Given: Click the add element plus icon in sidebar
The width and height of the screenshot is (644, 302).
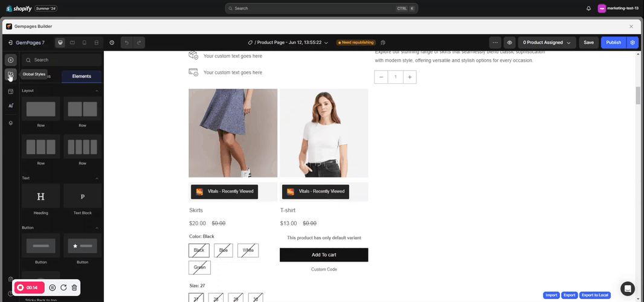Looking at the screenshot, I should 10,60.
